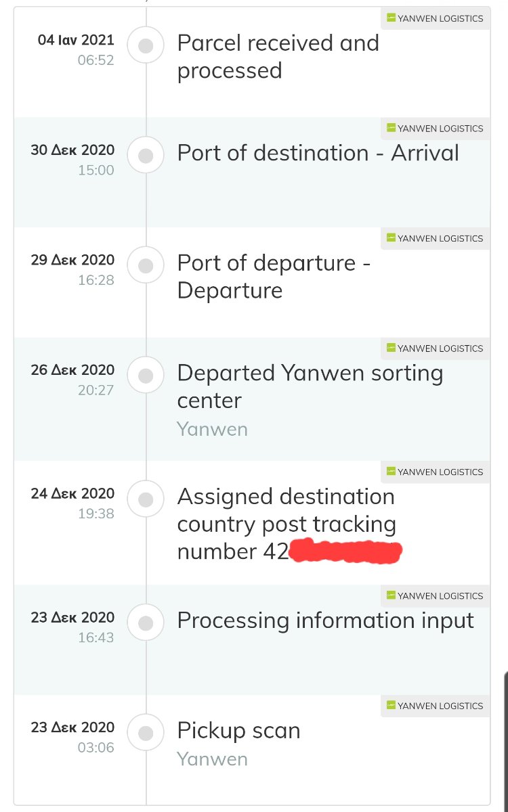This screenshot has width=508, height=812.
Task: Click the Yanwen Logistics tag on the 30 Δεκ event
Action: [x=435, y=128]
